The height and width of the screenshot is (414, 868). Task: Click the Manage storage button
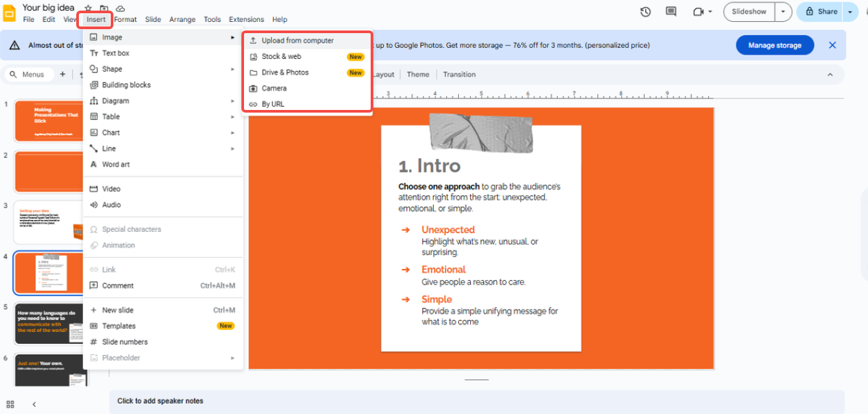coord(775,45)
